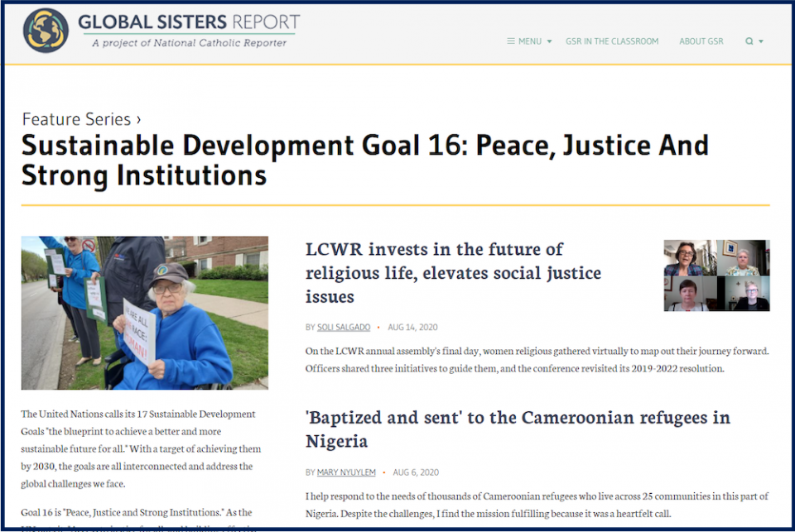Click the 'Goal 16 is Peace, Justice' paragraph
The height and width of the screenshot is (532, 795).
pyautogui.click(x=137, y=519)
